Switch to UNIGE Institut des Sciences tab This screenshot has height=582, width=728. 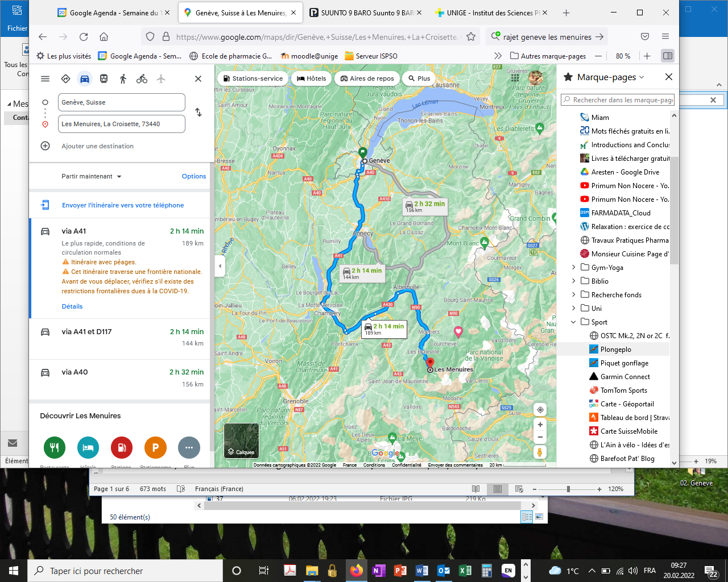(x=492, y=13)
